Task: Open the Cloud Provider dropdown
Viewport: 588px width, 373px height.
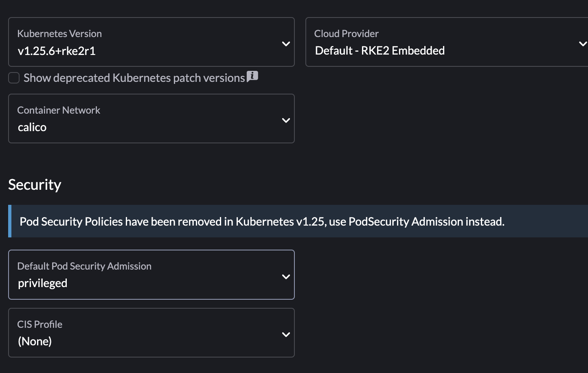Action: (446, 42)
